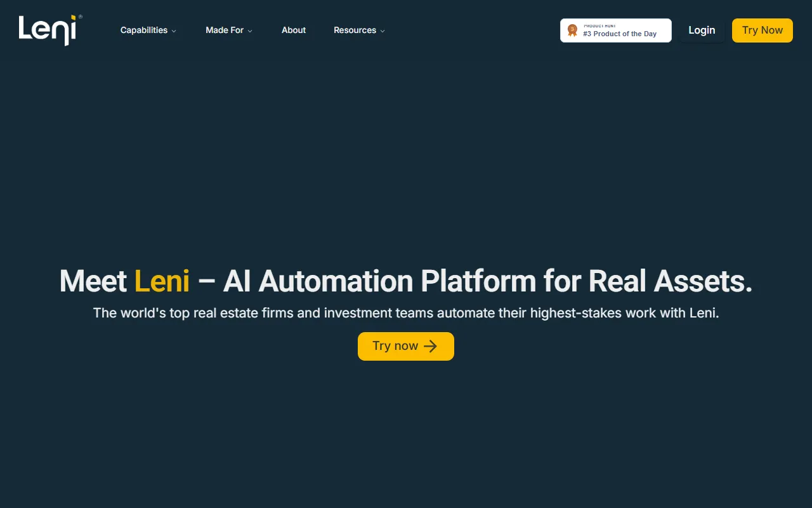The width and height of the screenshot is (812, 508).
Task: Click the subtitle about real estate firms
Action: (406, 313)
